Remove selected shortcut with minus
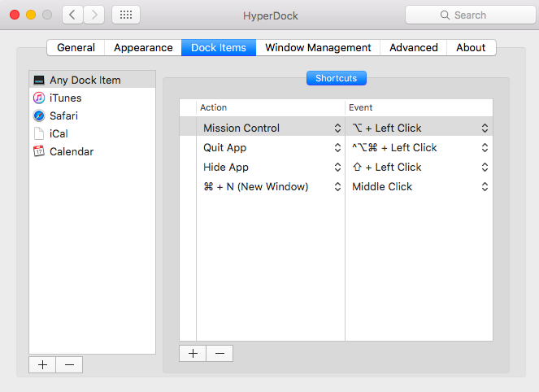 click(220, 354)
